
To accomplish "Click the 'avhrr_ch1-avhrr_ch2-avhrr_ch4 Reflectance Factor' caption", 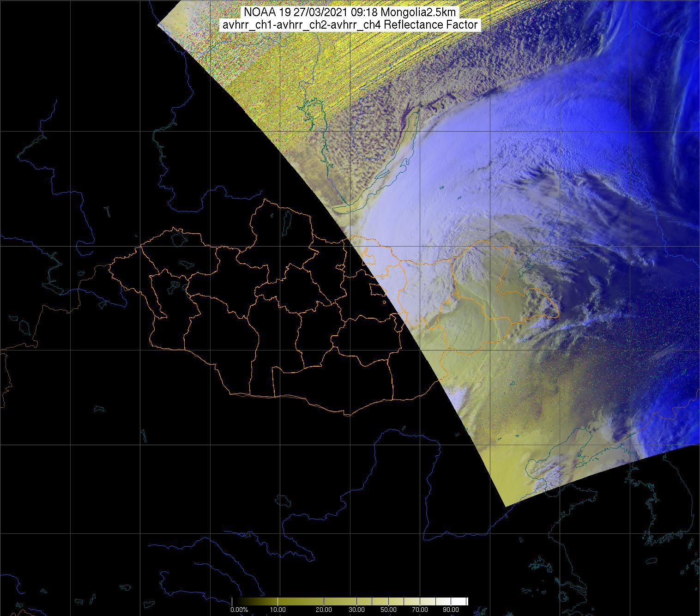I will pos(350,25).
